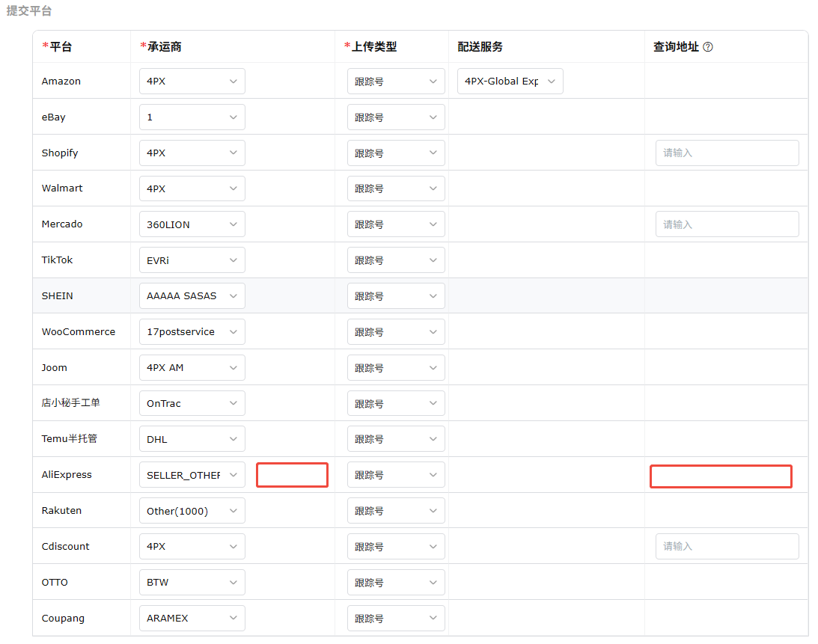Open the 店小秘手工单 carrier dropdown showing OnTrac

coord(192,403)
